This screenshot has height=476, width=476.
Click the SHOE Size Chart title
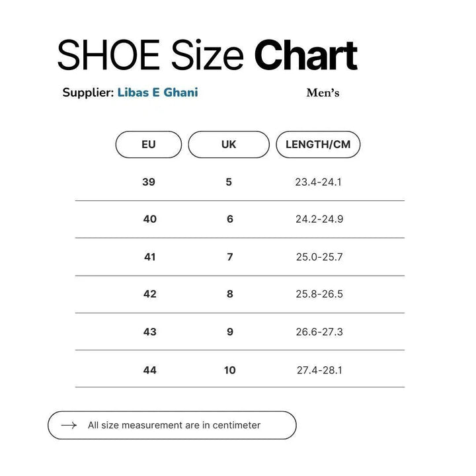pos(207,56)
